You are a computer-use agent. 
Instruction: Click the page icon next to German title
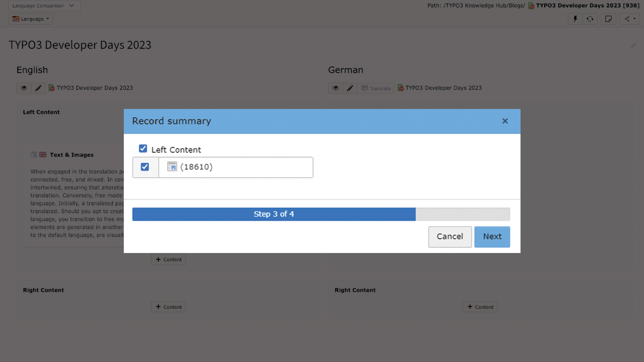pyautogui.click(x=400, y=88)
